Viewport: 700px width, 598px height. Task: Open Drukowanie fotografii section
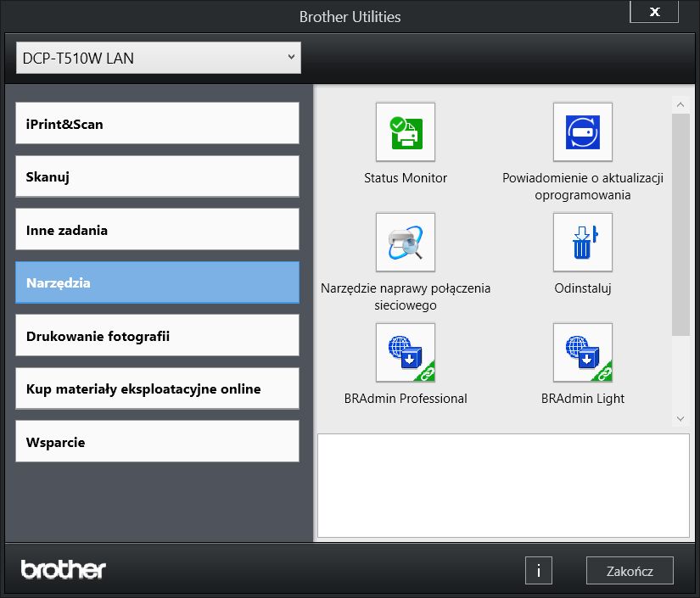(157, 336)
